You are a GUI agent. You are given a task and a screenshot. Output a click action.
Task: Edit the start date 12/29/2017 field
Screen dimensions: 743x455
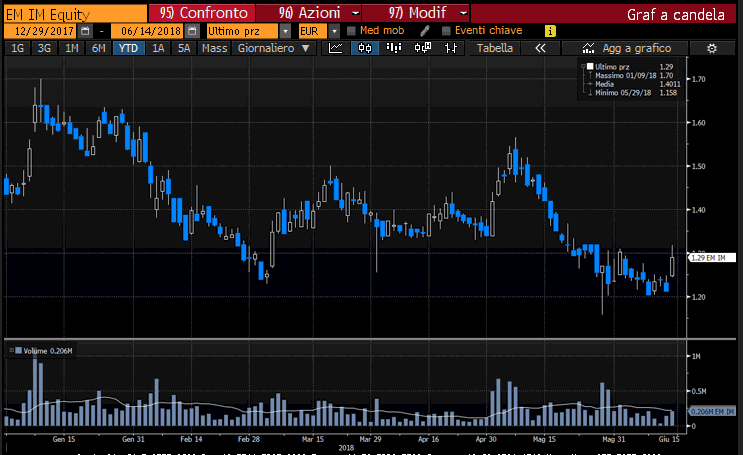pos(40,31)
